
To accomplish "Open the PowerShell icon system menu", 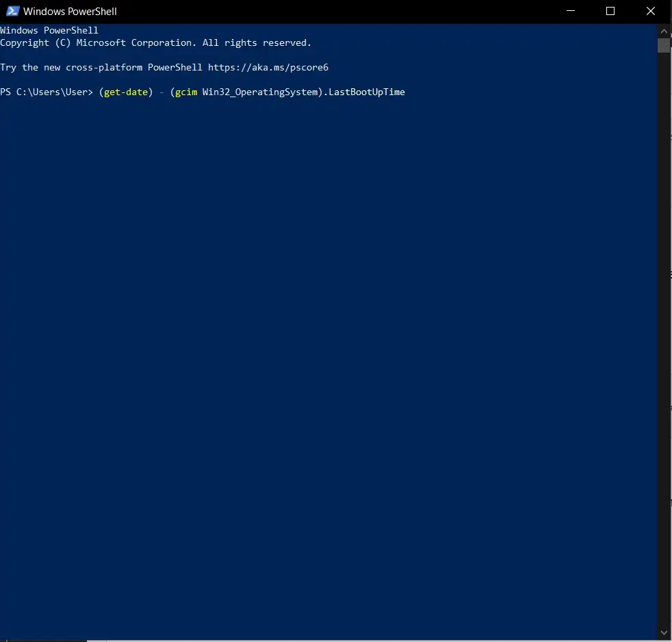I will click(x=12, y=11).
